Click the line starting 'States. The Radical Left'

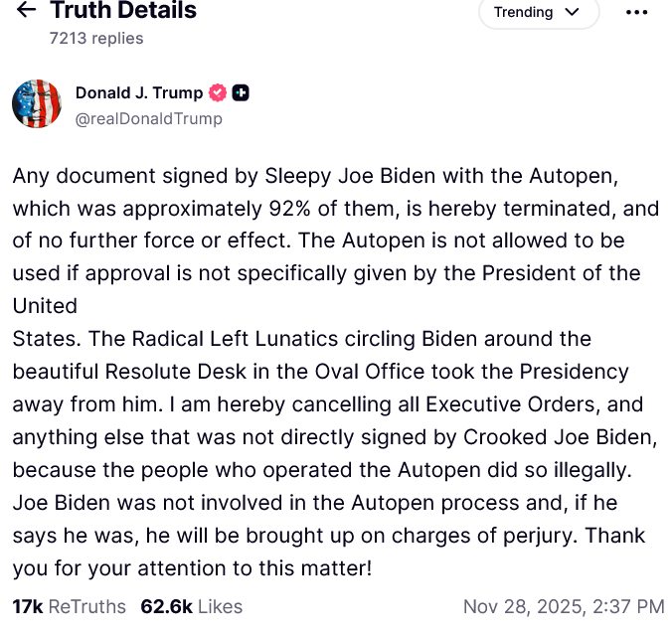click(301, 339)
